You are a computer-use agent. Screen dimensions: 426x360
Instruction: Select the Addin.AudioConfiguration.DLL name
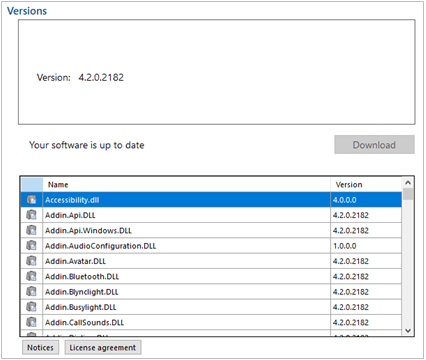(x=101, y=246)
